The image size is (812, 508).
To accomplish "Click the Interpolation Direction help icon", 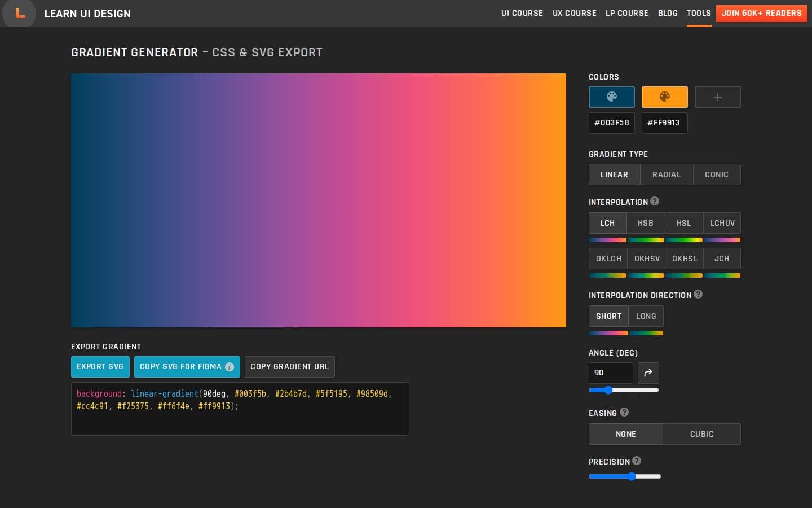I will coord(698,294).
